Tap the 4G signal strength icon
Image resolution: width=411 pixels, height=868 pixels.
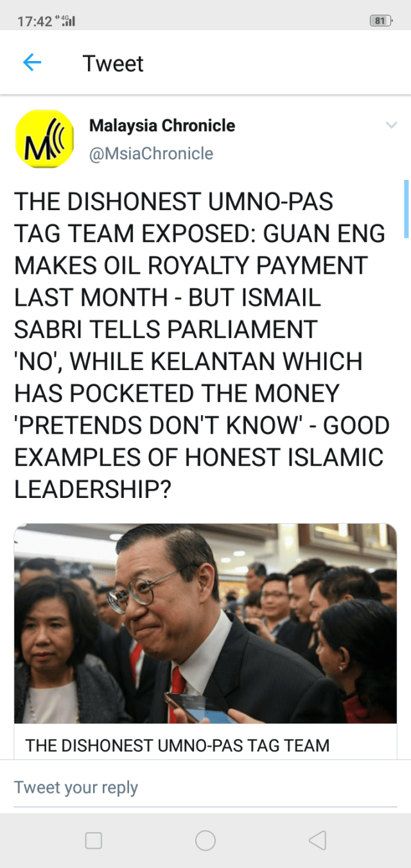pos(67,21)
